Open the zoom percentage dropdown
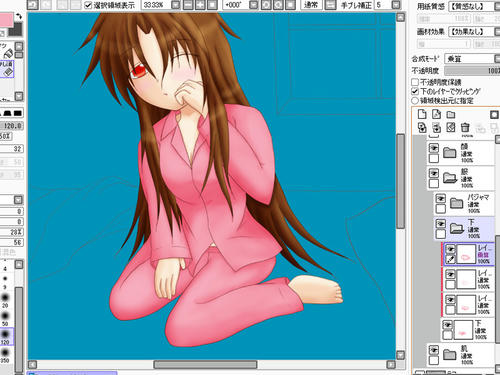Screen dimensions: 500x375 pyautogui.click(x=176, y=5)
